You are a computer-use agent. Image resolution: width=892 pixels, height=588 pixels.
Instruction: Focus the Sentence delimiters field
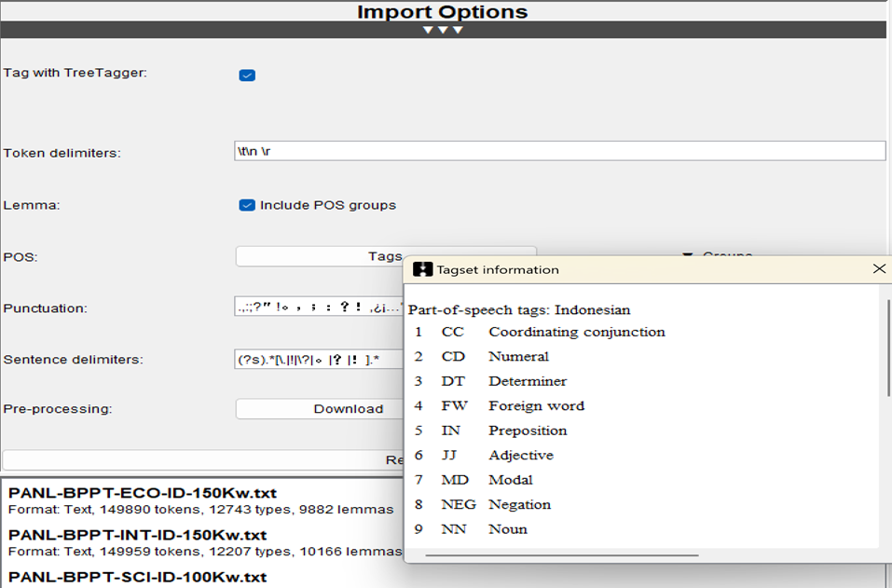pos(318,359)
